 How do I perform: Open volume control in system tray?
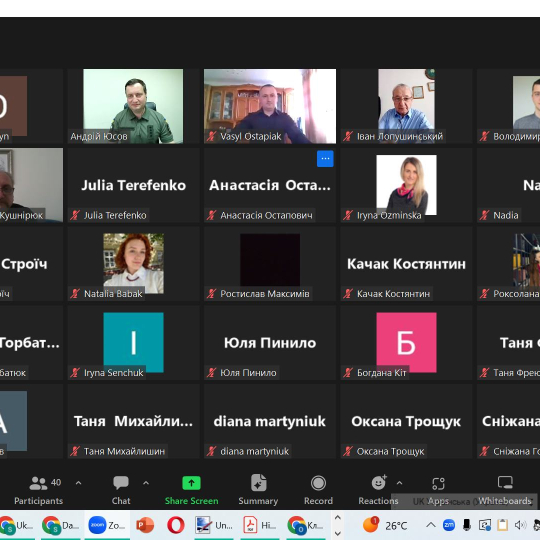coord(520,525)
